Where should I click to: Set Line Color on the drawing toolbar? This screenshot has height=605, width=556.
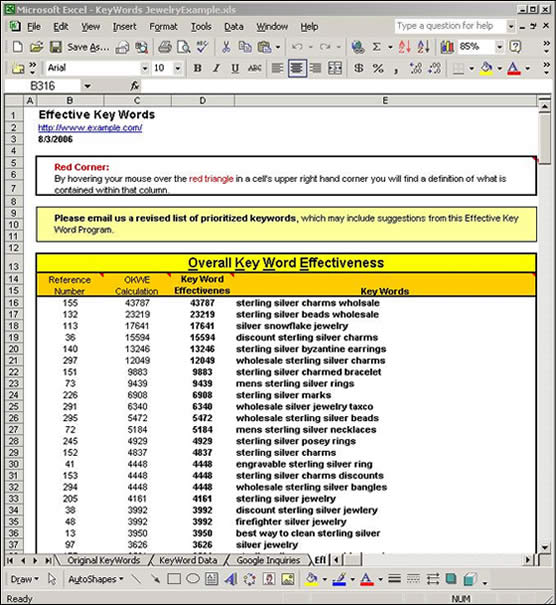click(x=339, y=579)
